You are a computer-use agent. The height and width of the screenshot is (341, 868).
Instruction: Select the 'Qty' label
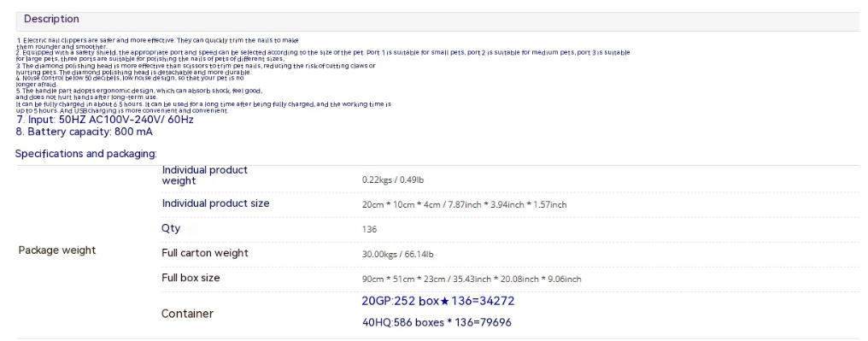click(x=171, y=228)
